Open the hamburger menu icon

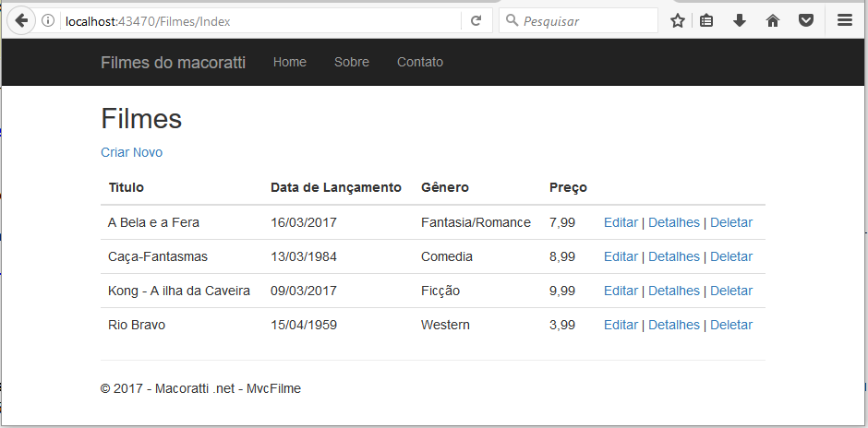pos(844,21)
